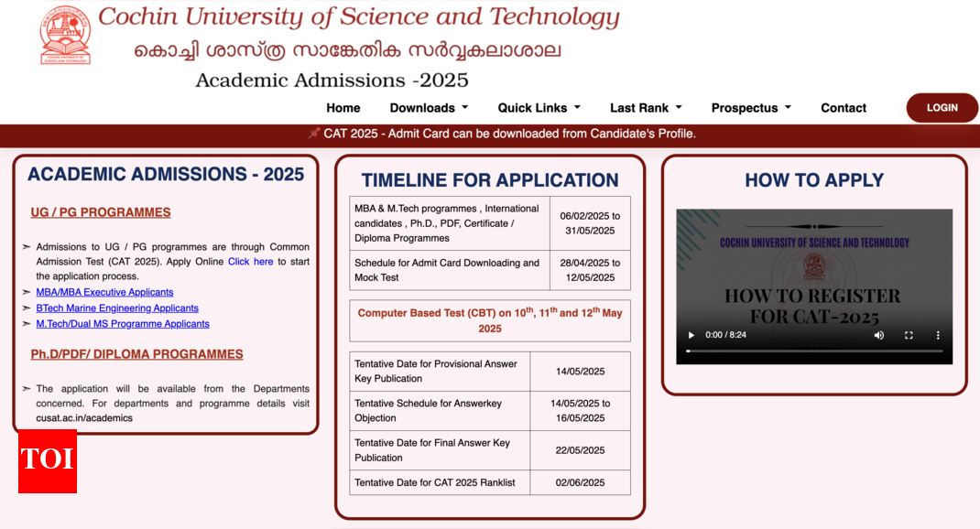Viewport: 980px width, 529px height.
Task: Click the pin icon in announcement banner
Action: [x=313, y=134]
